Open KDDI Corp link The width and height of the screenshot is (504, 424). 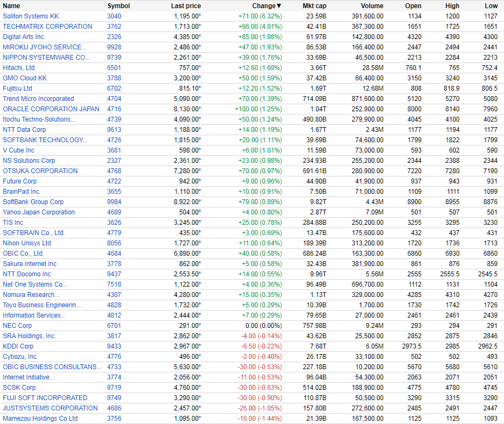click(x=18, y=346)
